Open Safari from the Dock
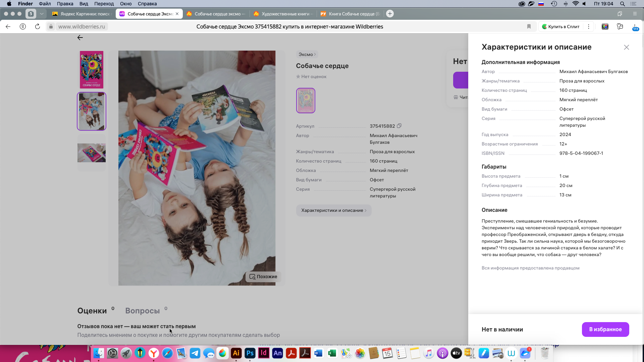This screenshot has width=644, height=362. pos(167,353)
